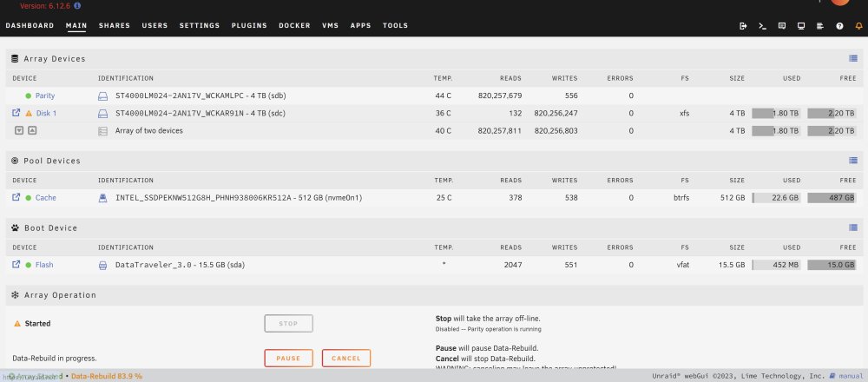The height and width of the screenshot is (382, 868).
Task: Toggle the Array Devices reads/writes view
Action: [853, 59]
